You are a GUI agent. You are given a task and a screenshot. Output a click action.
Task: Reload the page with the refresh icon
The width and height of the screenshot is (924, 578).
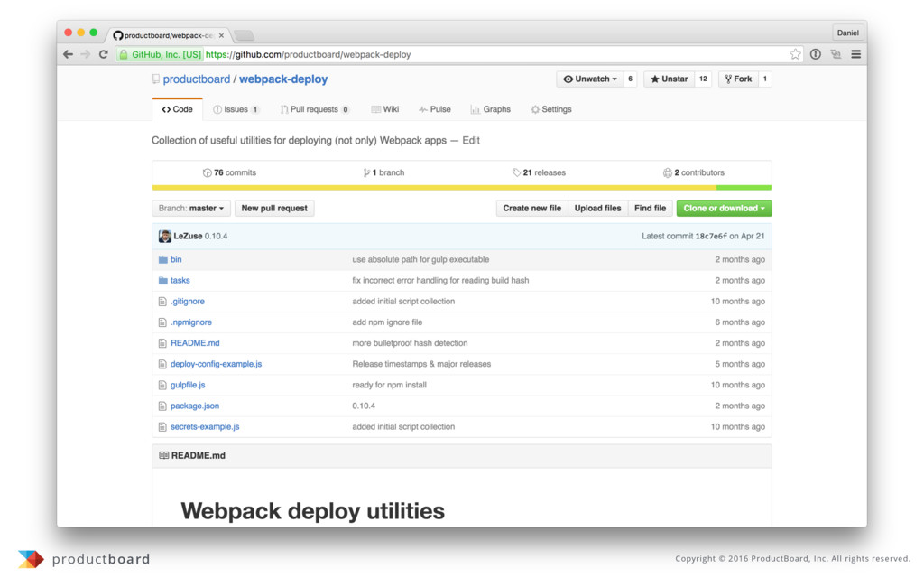pyautogui.click(x=103, y=54)
